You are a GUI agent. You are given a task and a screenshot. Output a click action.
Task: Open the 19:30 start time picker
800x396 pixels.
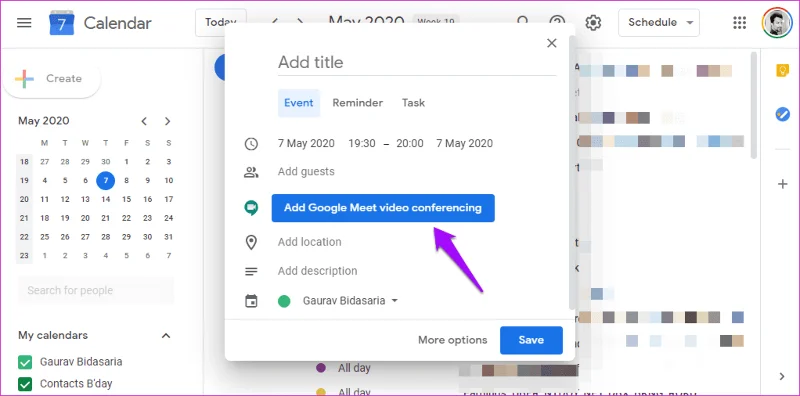point(362,144)
